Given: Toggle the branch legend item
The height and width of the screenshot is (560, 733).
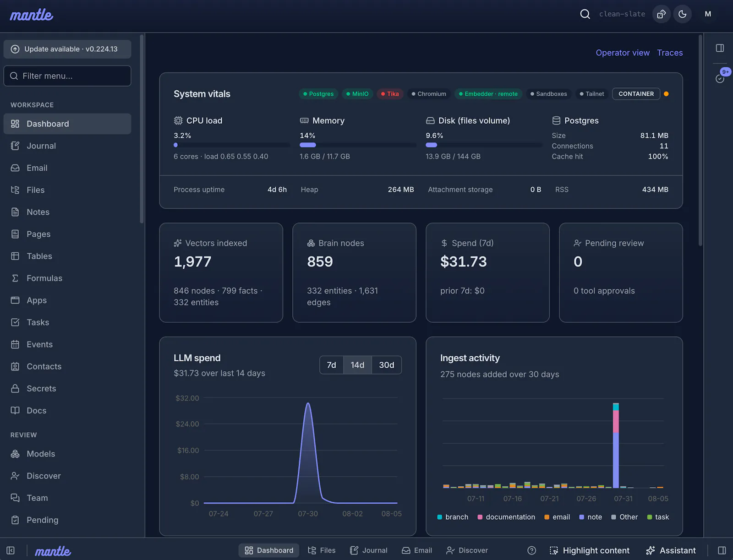Looking at the screenshot, I should click(453, 517).
